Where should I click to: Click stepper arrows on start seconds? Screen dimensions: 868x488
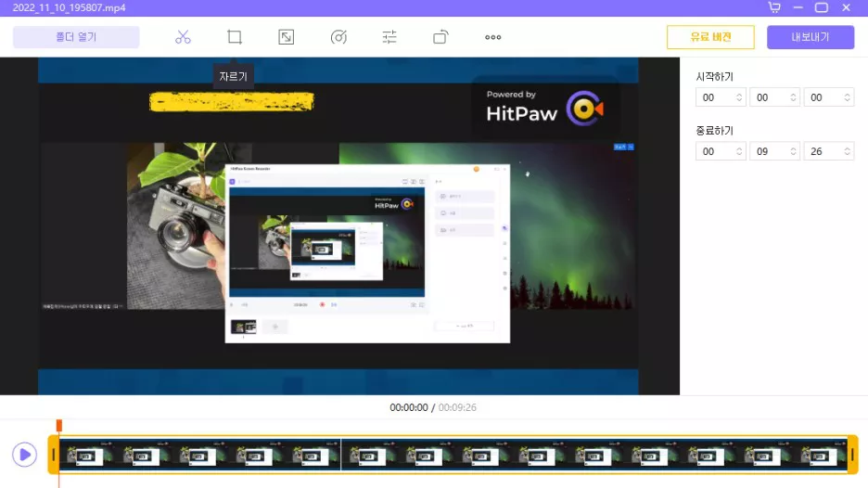click(847, 97)
